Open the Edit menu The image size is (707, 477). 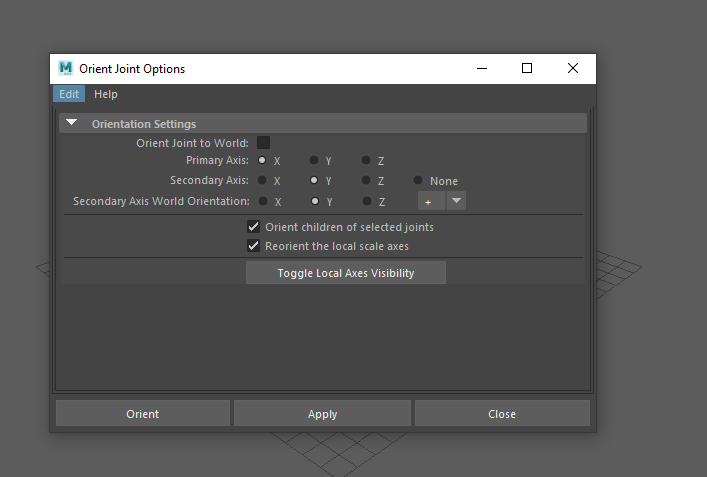(69, 94)
